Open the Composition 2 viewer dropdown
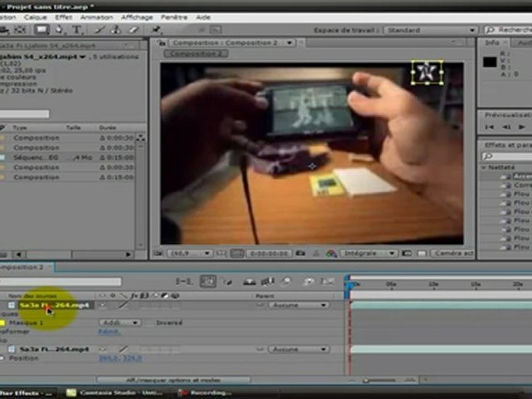Screen dimensions: 532x399 [232, 43]
